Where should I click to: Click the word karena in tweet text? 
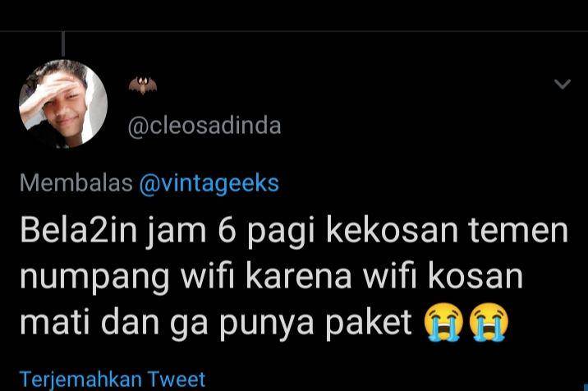tap(299, 276)
